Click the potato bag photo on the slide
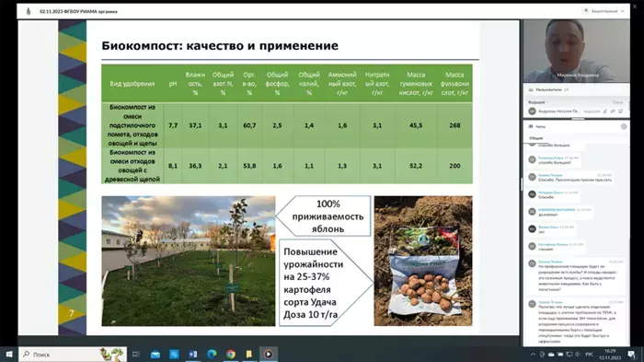This screenshot has height=362, width=644. coord(423,261)
